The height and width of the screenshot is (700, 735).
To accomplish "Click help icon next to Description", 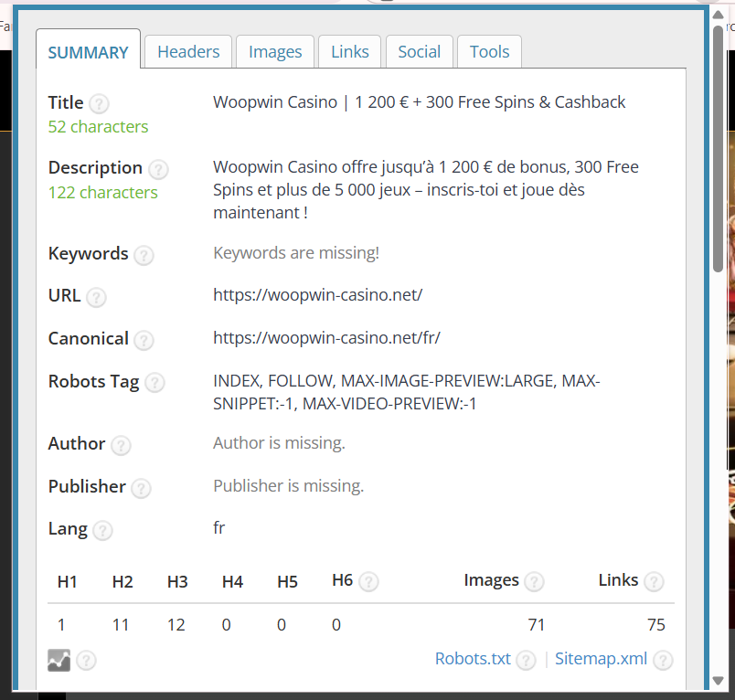I will pos(158,169).
